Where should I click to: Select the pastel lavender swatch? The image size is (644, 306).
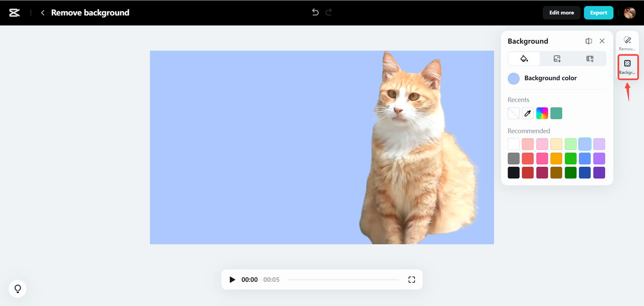[x=599, y=144]
